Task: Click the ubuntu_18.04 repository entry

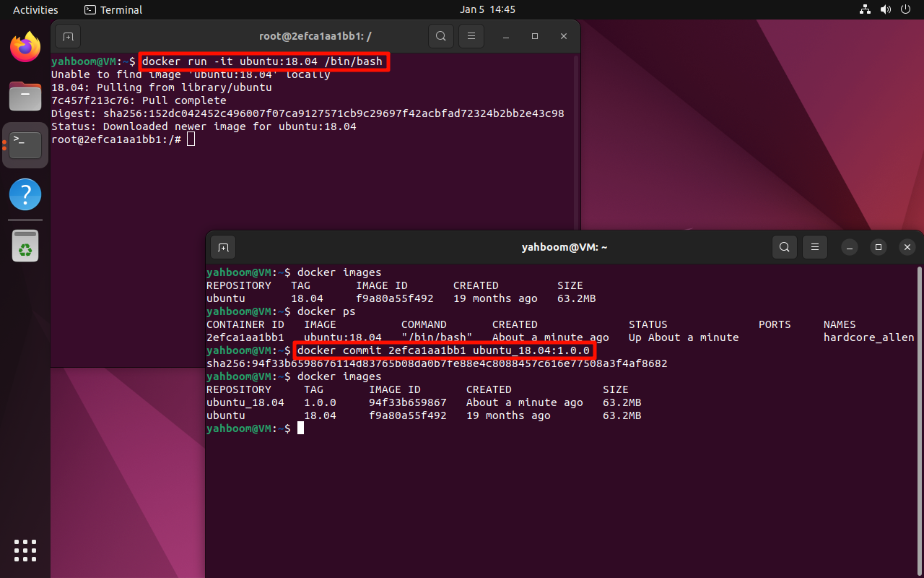Action: (x=245, y=402)
